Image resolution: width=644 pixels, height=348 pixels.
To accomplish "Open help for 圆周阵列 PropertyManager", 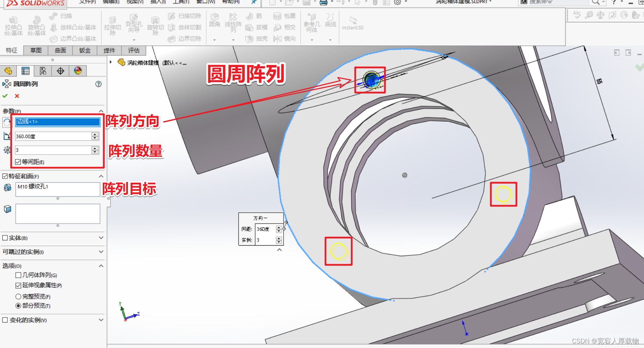I will point(99,84).
